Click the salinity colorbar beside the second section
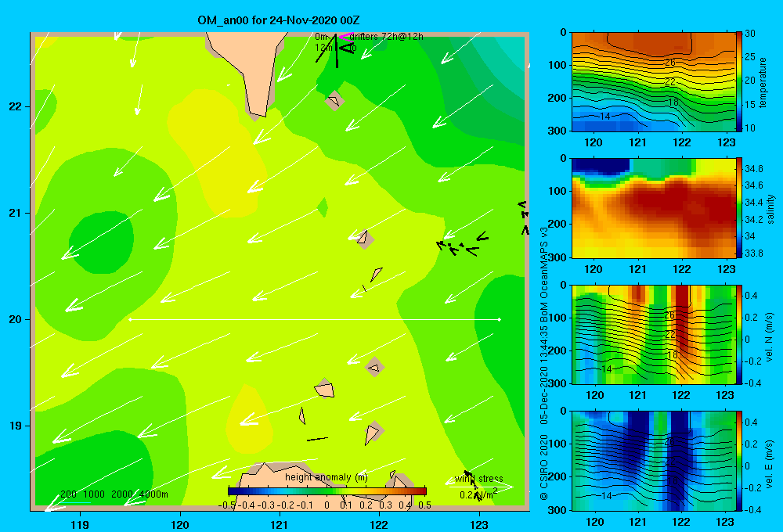Image resolution: width=783 pixels, height=532 pixels. click(739, 208)
